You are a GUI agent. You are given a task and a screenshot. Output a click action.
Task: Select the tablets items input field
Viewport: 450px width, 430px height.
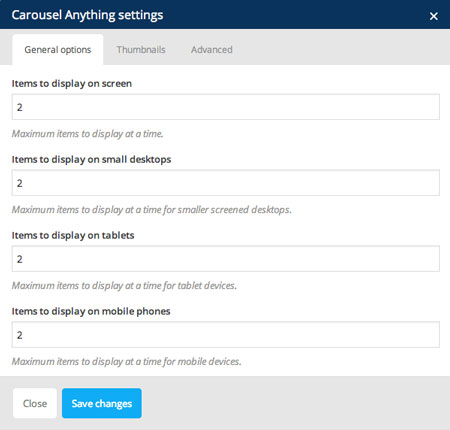coord(226,259)
